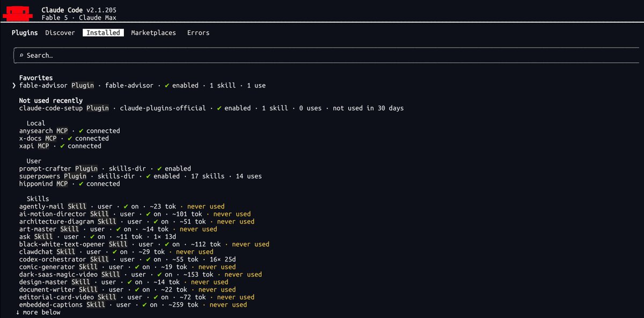
Task: Select the claude-code-setup plugin row
Action: 211,108
